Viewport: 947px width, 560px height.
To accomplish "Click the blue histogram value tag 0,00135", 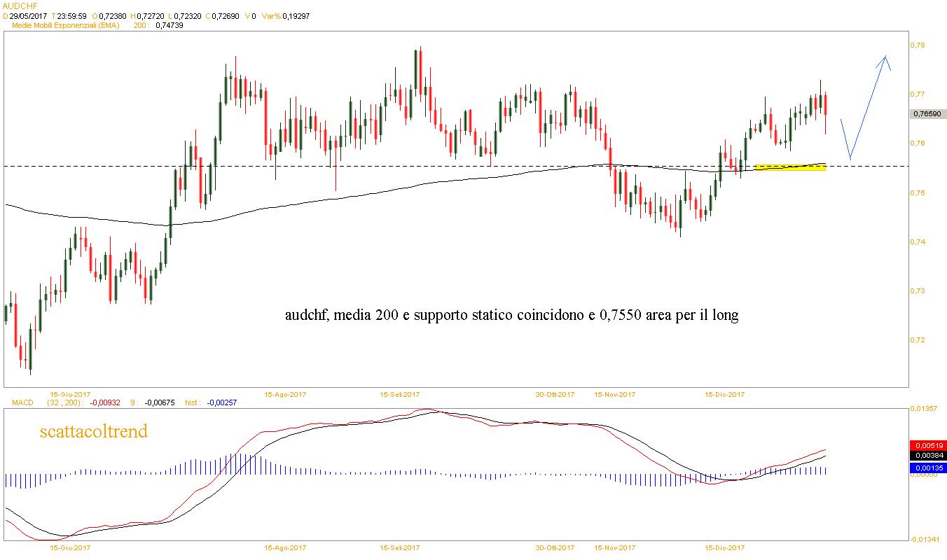I will [927, 467].
